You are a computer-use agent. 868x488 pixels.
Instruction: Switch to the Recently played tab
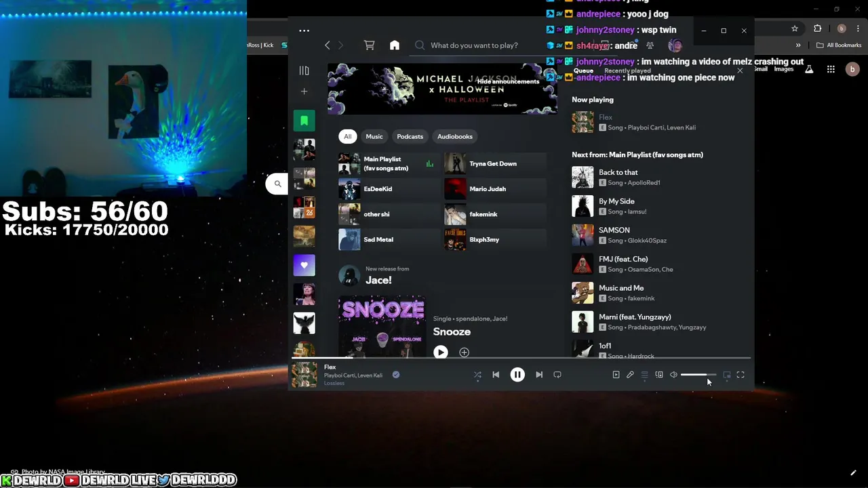[x=627, y=70]
